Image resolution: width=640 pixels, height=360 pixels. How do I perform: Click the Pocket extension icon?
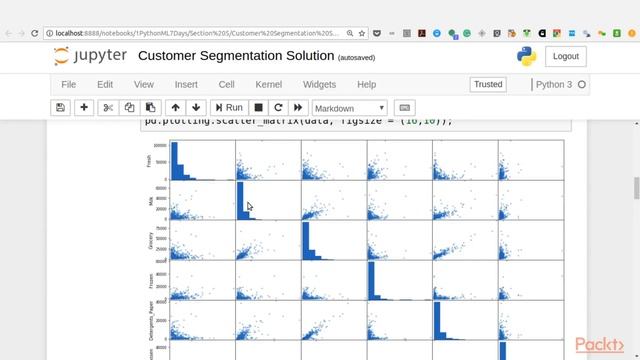[377, 33]
